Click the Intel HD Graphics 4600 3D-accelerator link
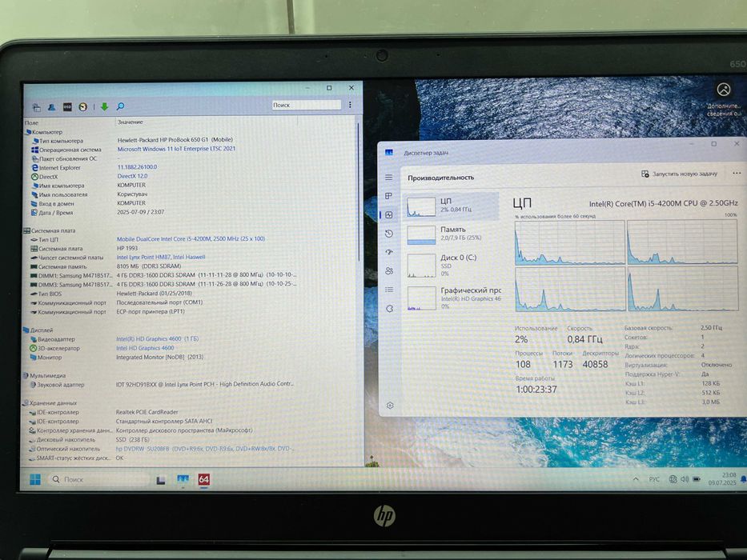The image size is (747, 560). (x=145, y=348)
